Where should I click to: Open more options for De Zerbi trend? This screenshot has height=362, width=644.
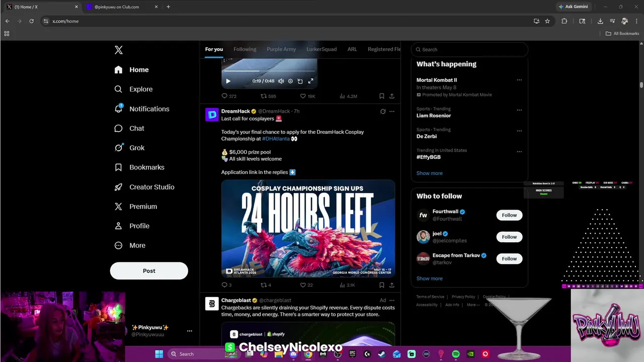[519, 131]
